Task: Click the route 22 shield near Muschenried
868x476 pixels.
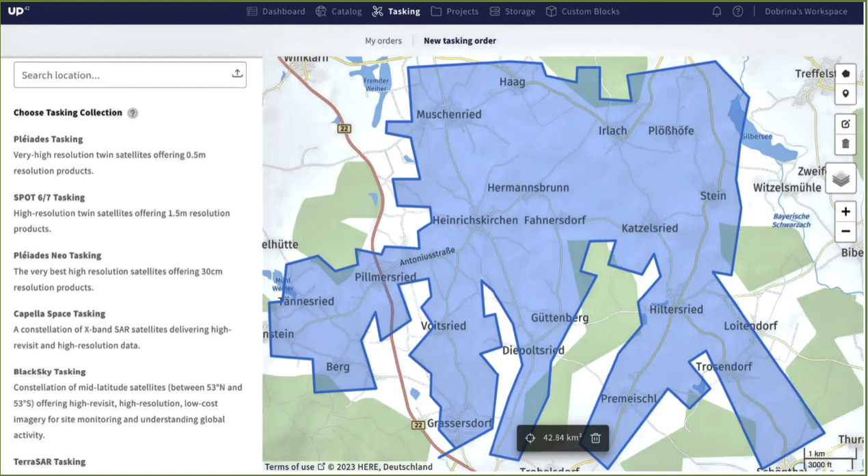Action: point(343,129)
